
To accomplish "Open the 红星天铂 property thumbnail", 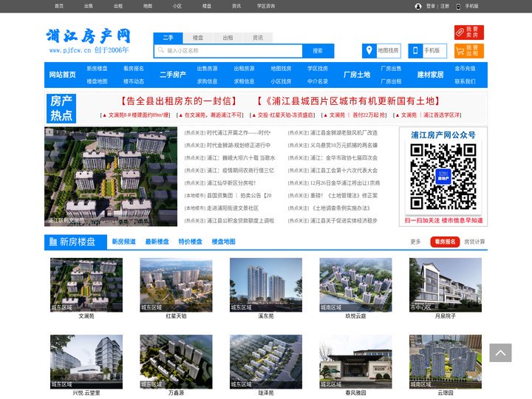I will pos(176,285).
